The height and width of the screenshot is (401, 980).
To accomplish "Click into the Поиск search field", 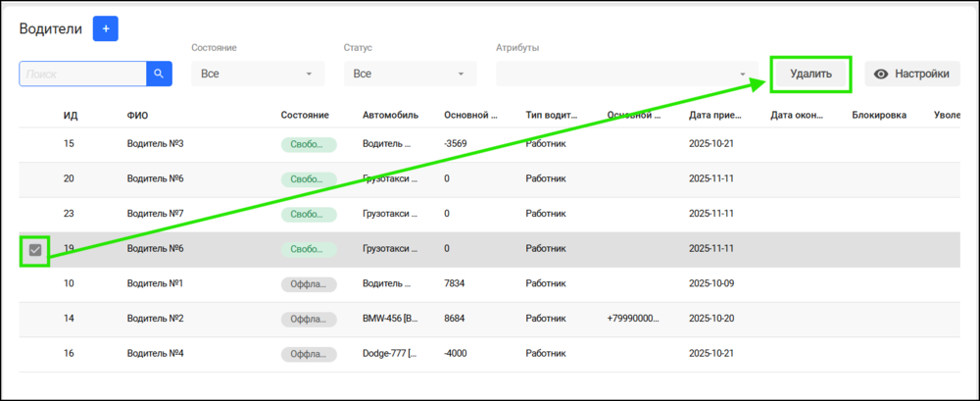I will [83, 74].
